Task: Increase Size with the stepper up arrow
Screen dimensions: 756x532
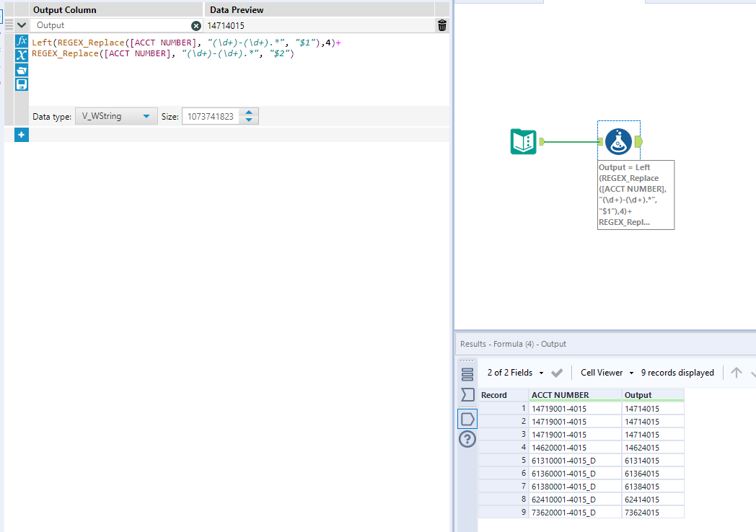Action: (x=249, y=112)
